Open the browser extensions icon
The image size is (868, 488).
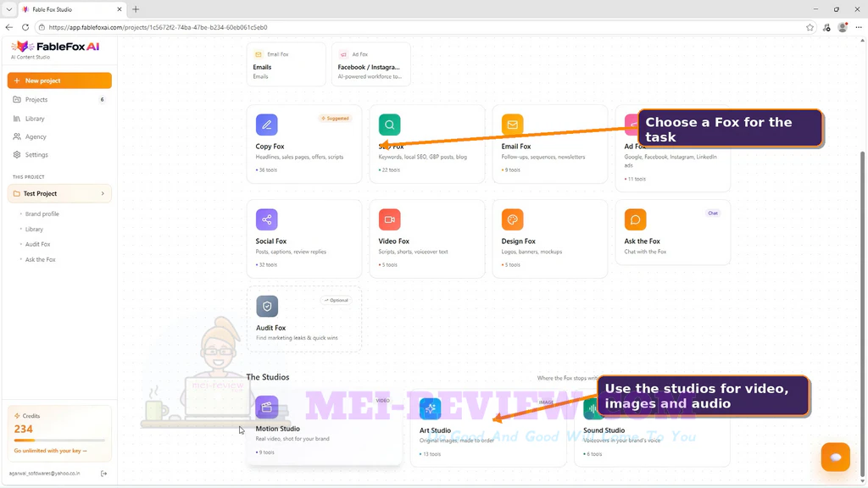826,27
